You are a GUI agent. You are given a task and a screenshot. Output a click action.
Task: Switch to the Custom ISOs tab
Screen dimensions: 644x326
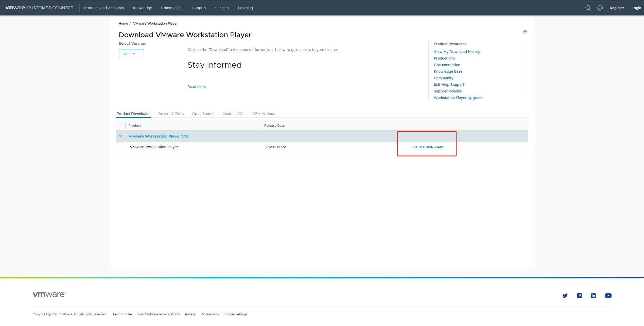[233, 114]
